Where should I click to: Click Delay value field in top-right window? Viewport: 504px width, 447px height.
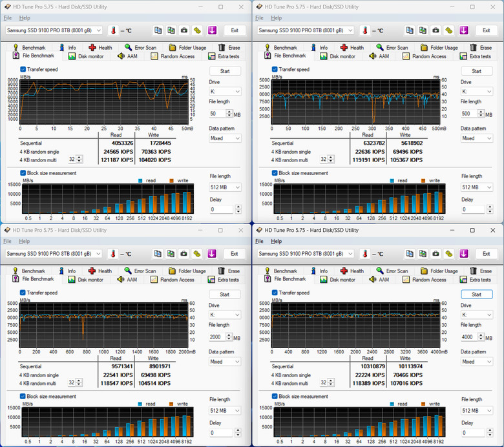point(473,209)
